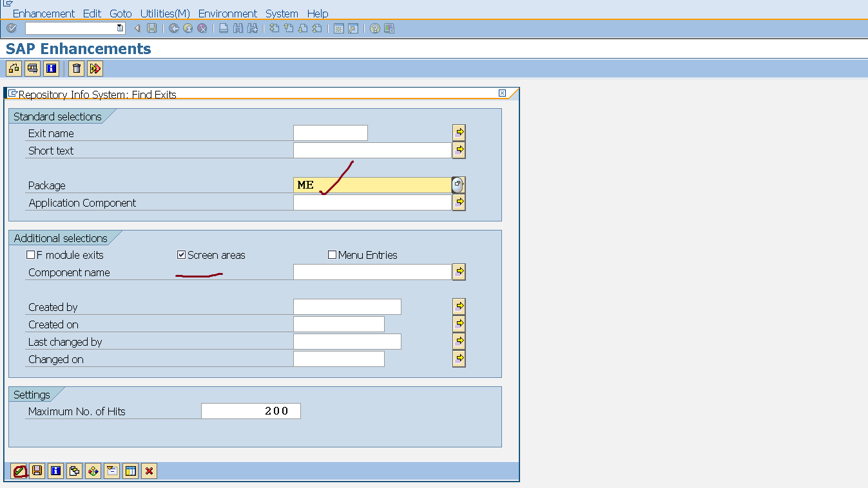Execute the exit search with the checkmark icon
868x488 pixels.
coord(19,471)
